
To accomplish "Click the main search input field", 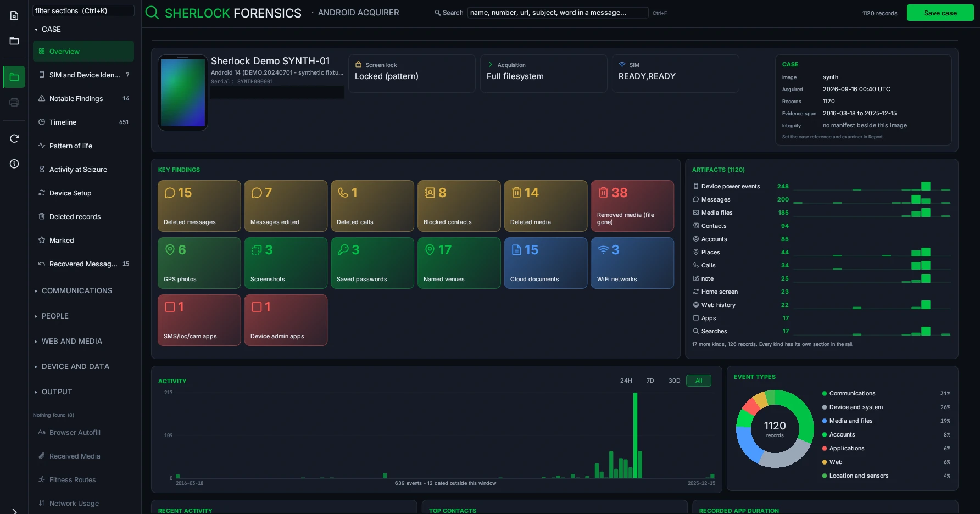I will pos(558,12).
